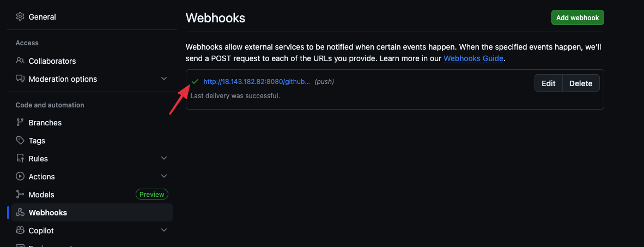644x247 pixels.
Task: Click the Rules icon in sidebar
Action: click(x=20, y=159)
